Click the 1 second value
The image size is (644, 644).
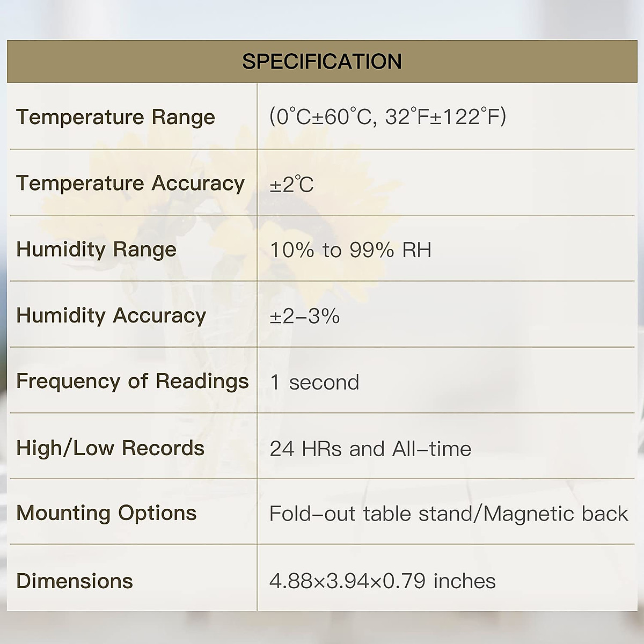pyautogui.click(x=314, y=383)
